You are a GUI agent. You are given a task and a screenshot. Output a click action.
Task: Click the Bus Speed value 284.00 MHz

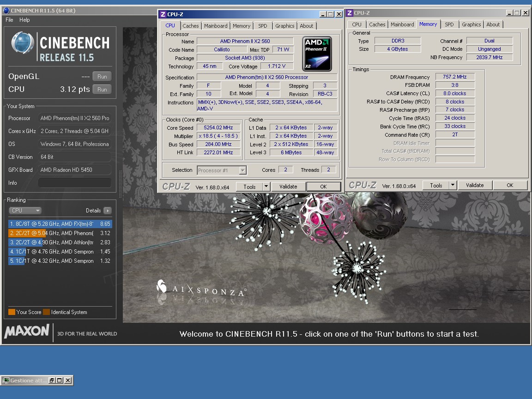point(218,144)
